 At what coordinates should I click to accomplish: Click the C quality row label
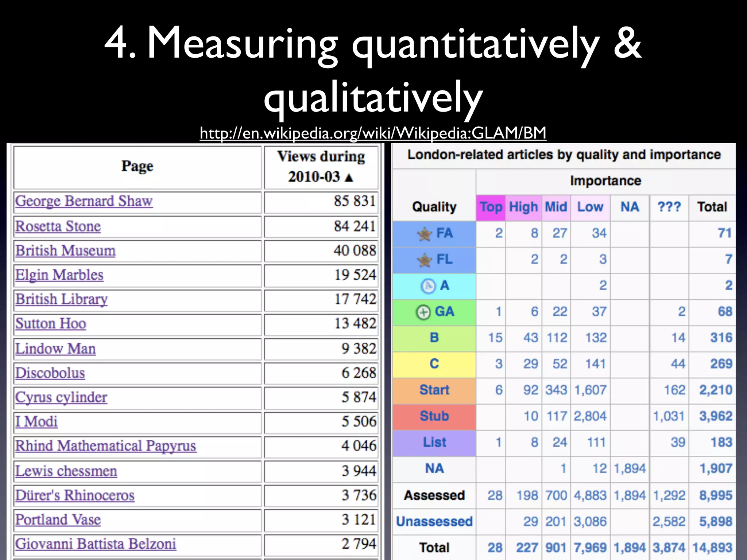pyautogui.click(x=434, y=364)
